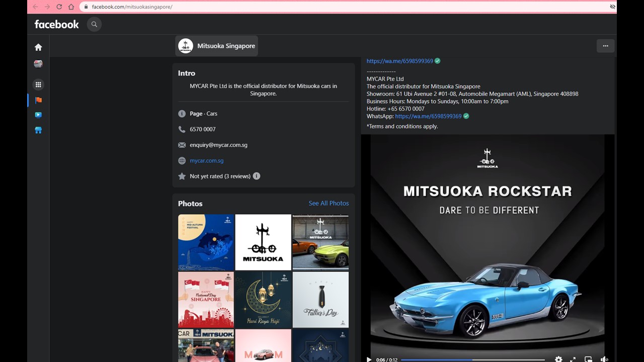Viewport: 644px width, 362px height.
Task: Click the Terms and conditions apply text
Action: point(403,126)
